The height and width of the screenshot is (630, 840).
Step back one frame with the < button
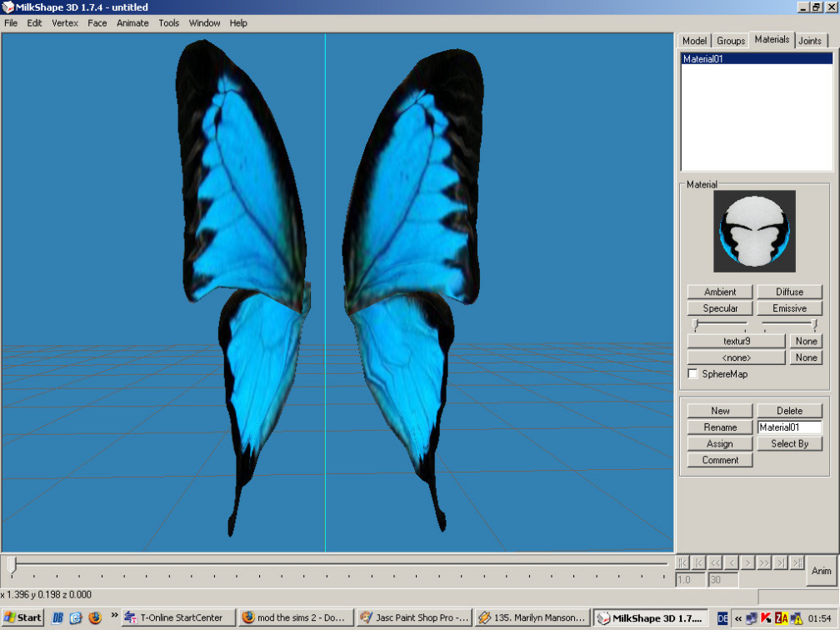pyautogui.click(x=732, y=562)
